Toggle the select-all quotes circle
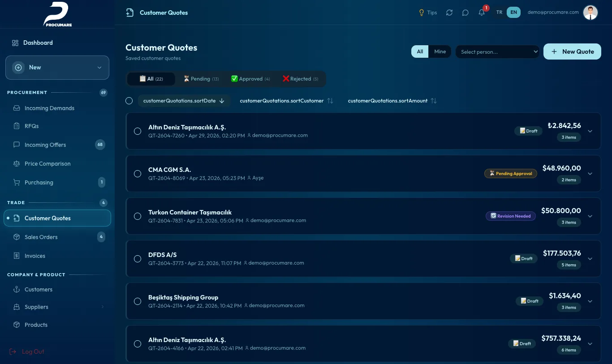 coord(129,101)
